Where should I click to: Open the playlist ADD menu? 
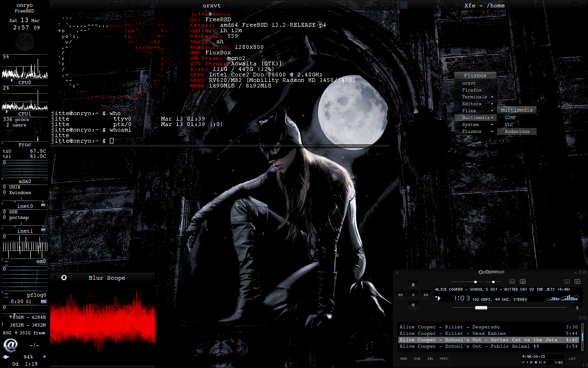pos(404,359)
